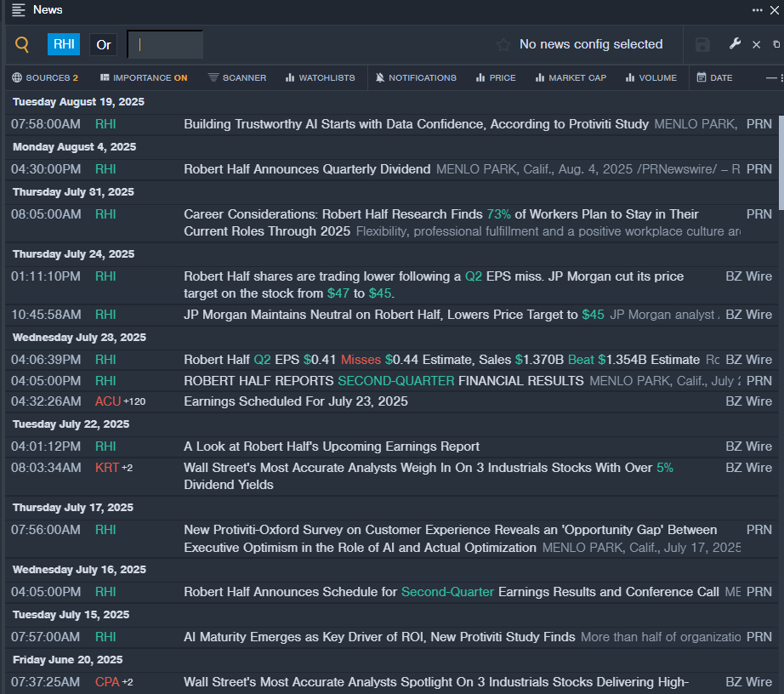Open ROBERT HALF REPORTS SECOND-QUARTER FINANCIAL RESULTS

[383, 381]
